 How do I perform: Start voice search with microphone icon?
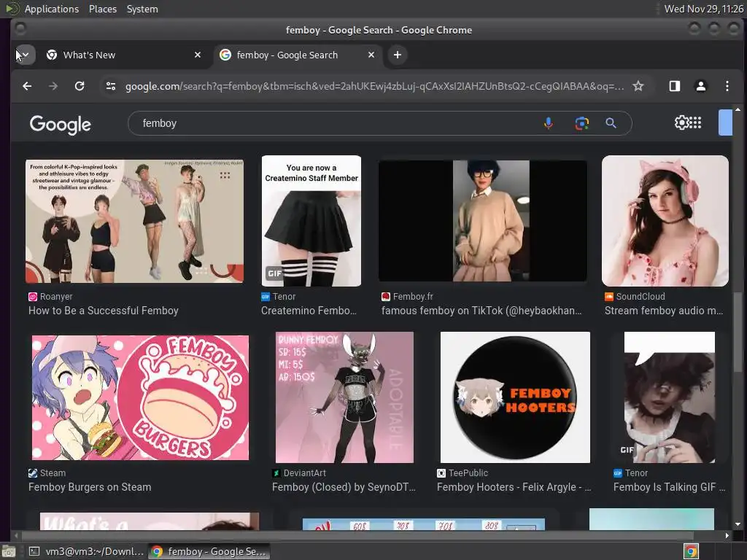[x=549, y=123]
